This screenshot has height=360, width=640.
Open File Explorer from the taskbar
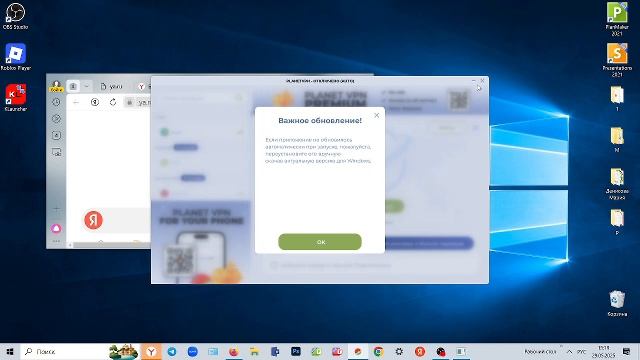(254, 351)
